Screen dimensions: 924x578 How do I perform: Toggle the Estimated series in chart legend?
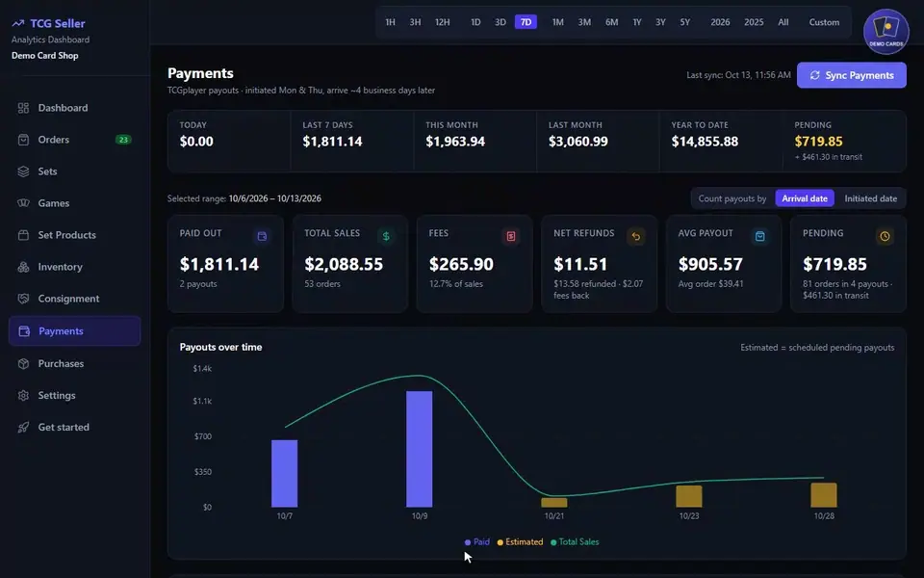520,542
